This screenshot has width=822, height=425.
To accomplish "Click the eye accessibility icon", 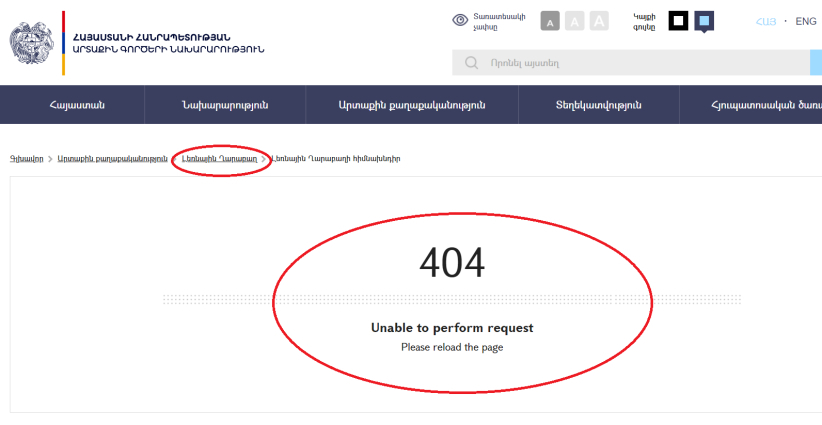I will [460, 20].
